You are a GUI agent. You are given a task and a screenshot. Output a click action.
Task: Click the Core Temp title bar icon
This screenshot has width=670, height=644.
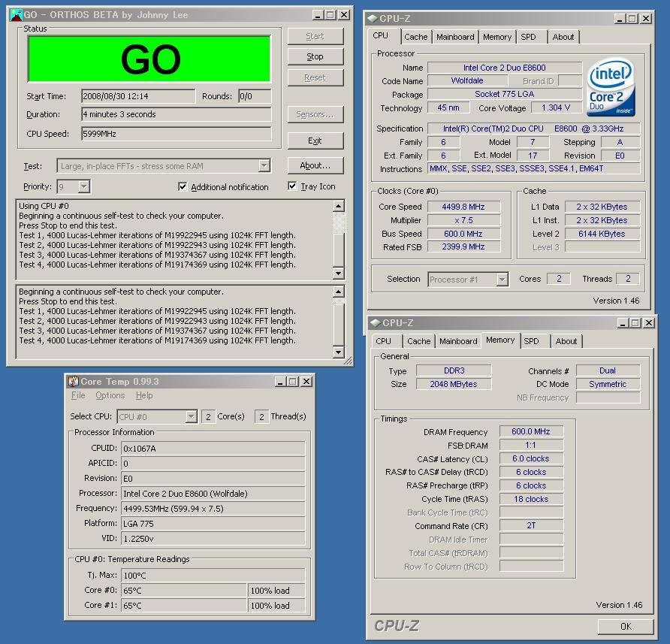[x=73, y=382]
